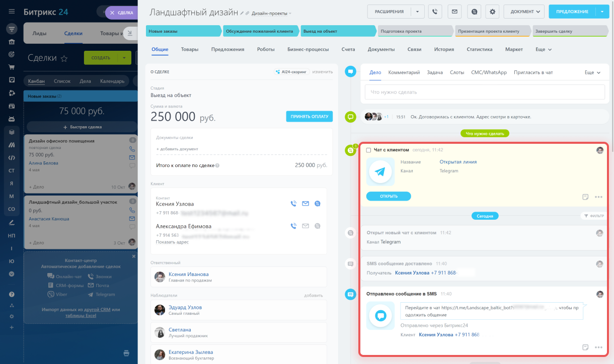614x364 pixels.
Task: Open the Дизайн-проекты pipeline selector
Action: click(x=271, y=14)
